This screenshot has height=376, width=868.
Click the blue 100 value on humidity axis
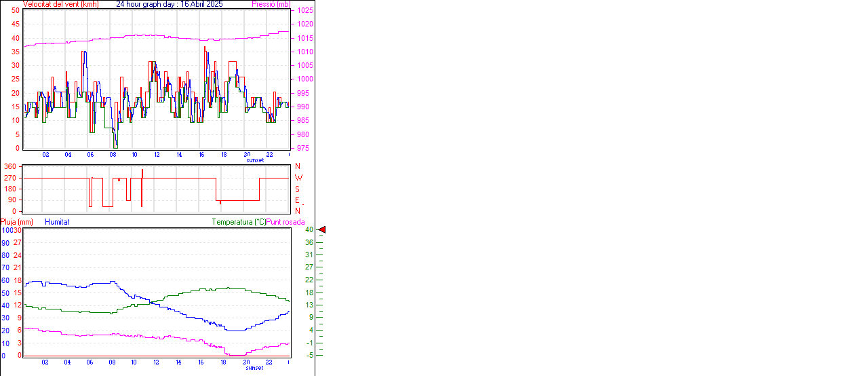pos(7,231)
